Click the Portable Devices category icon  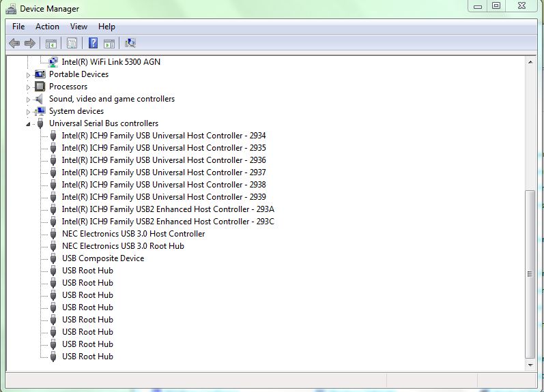[x=40, y=74]
